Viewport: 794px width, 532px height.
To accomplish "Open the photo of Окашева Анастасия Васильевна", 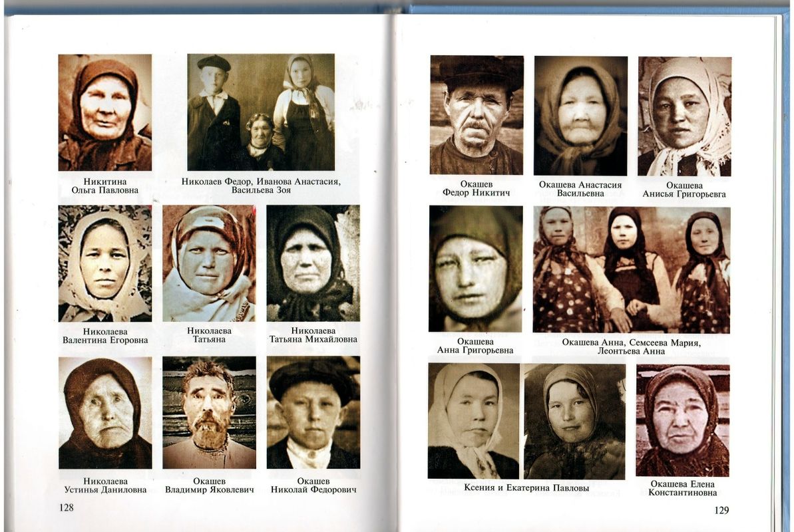I will coord(581,116).
